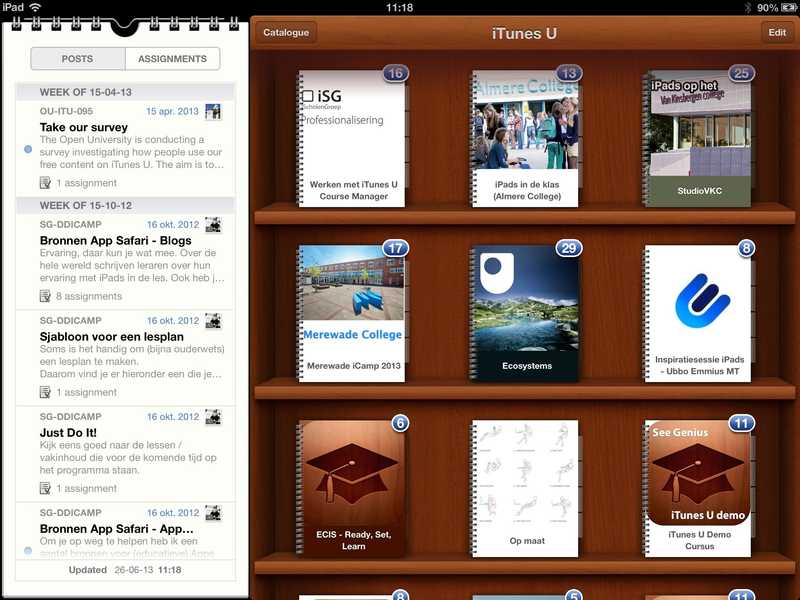Open the Op maat course
The height and width of the screenshot is (600, 800).
pyautogui.click(x=525, y=488)
